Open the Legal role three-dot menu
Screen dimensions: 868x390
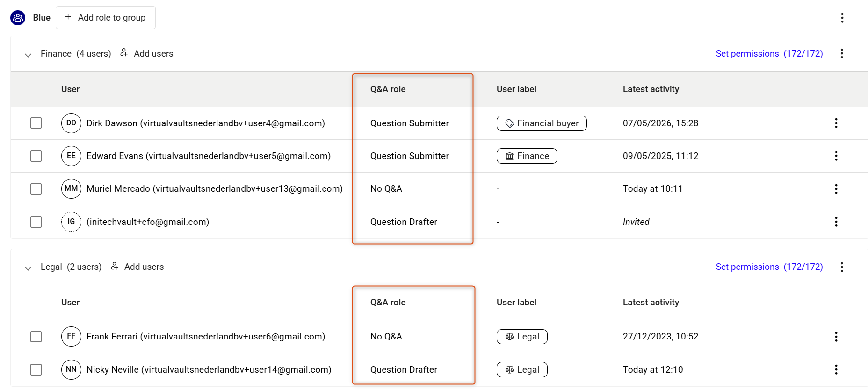tap(841, 267)
